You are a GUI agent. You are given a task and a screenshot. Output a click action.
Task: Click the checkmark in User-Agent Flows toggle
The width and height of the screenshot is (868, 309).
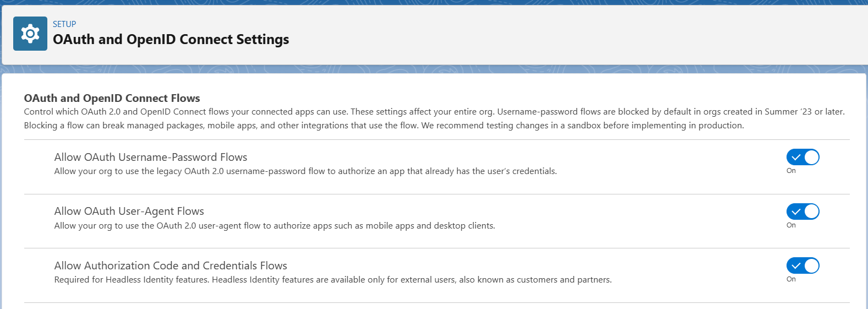coord(795,212)
